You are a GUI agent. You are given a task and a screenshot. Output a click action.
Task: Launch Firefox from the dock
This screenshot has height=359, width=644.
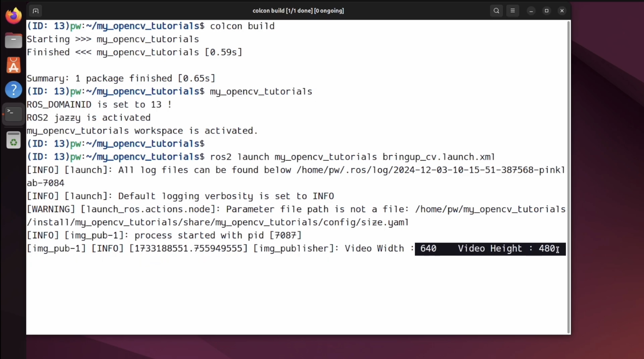click(13, 16)
